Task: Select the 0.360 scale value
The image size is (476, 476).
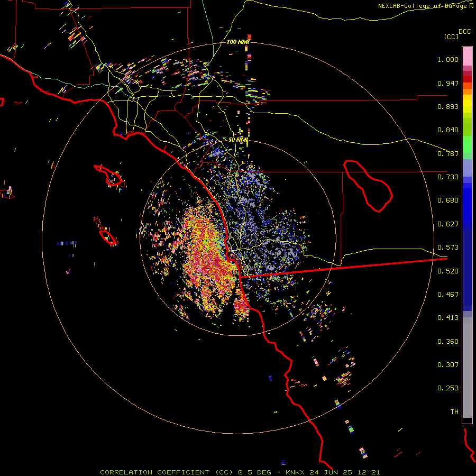Action: (x=448, y=342)
